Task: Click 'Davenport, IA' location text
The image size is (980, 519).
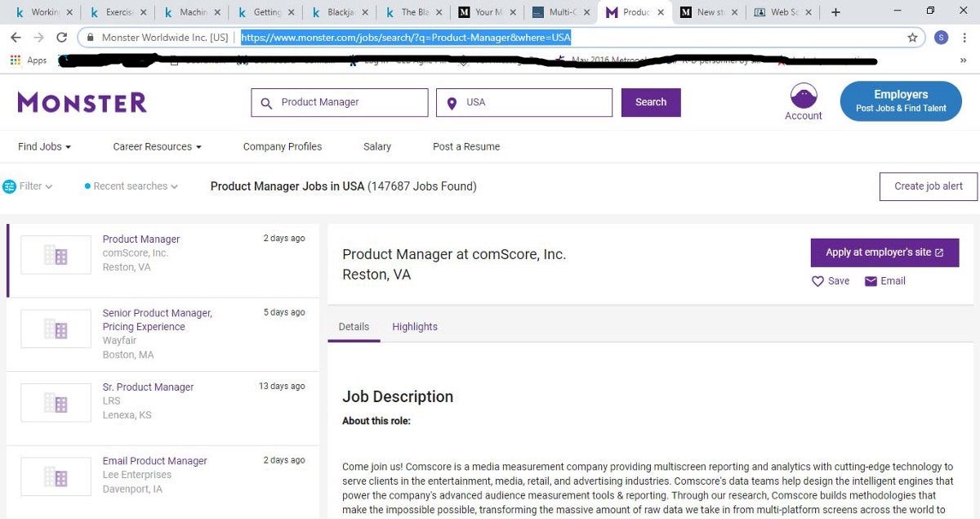Action: (132, 490)
